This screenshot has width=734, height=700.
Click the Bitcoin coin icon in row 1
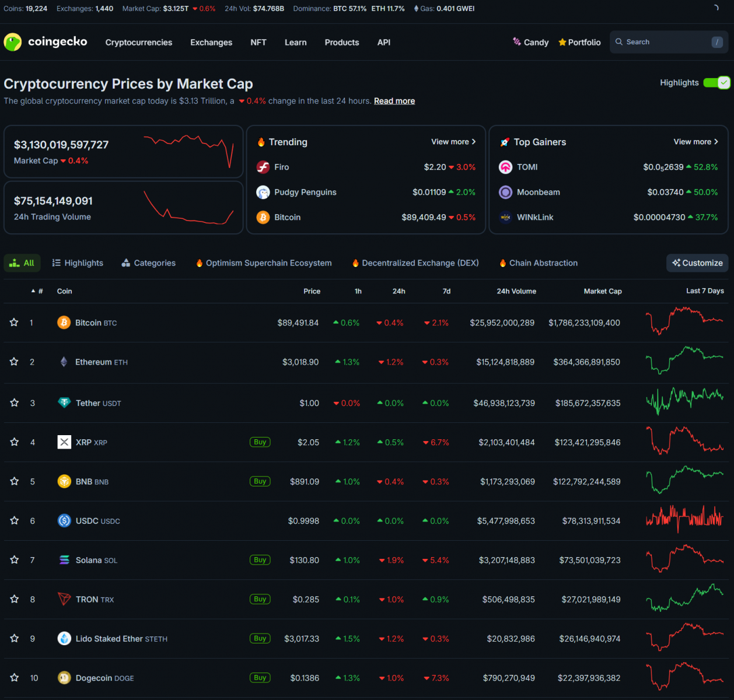click(x=64, y=323)
